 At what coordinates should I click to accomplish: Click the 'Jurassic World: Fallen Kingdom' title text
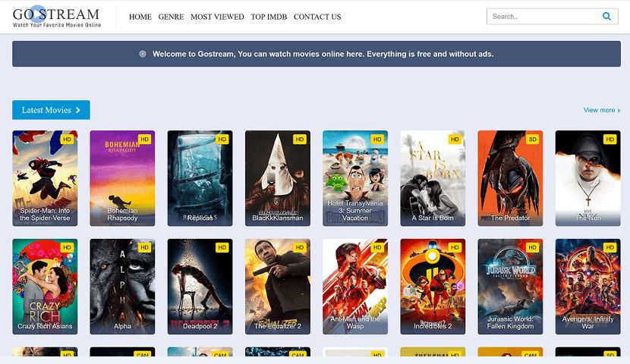click(510, 322)
